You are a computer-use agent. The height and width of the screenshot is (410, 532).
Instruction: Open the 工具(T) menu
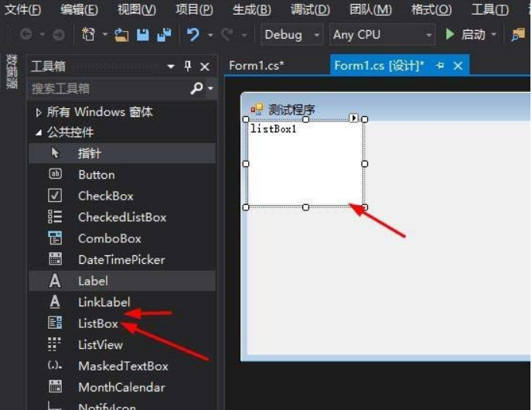tap(490, 9)
